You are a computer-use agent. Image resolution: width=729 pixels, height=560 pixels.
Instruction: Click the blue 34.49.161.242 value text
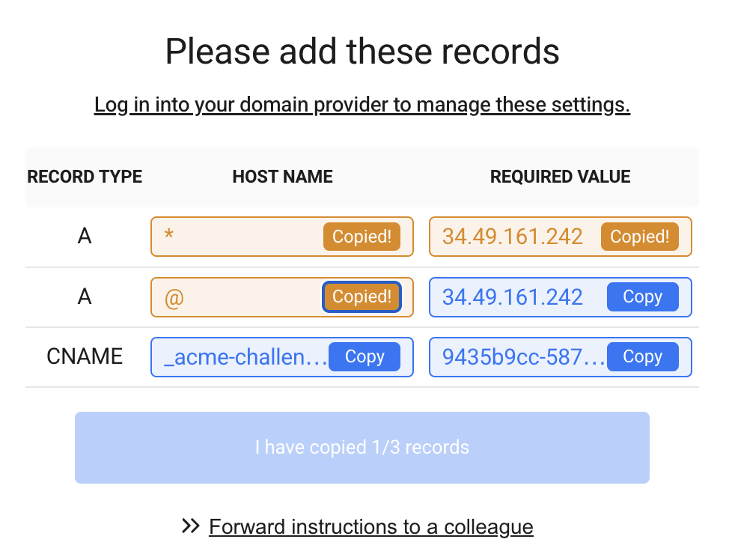click(513, 297)
